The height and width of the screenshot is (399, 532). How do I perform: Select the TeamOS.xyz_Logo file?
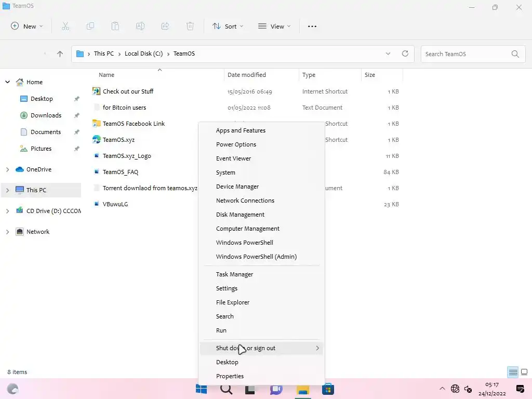pos(127,156)
